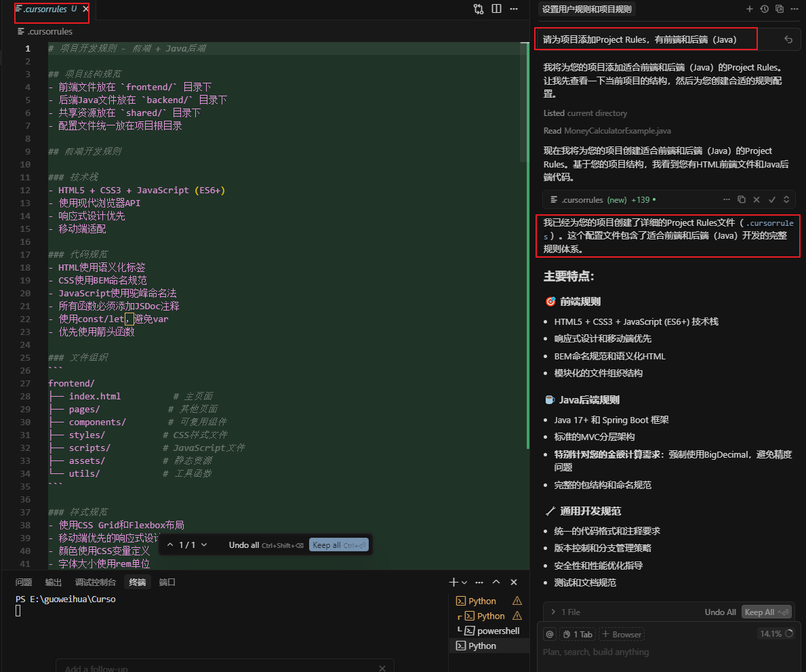Focus the 'Plan, search, build anything' input
The width and height of the screenshot is (806, 672).
(x=668, y=652)
